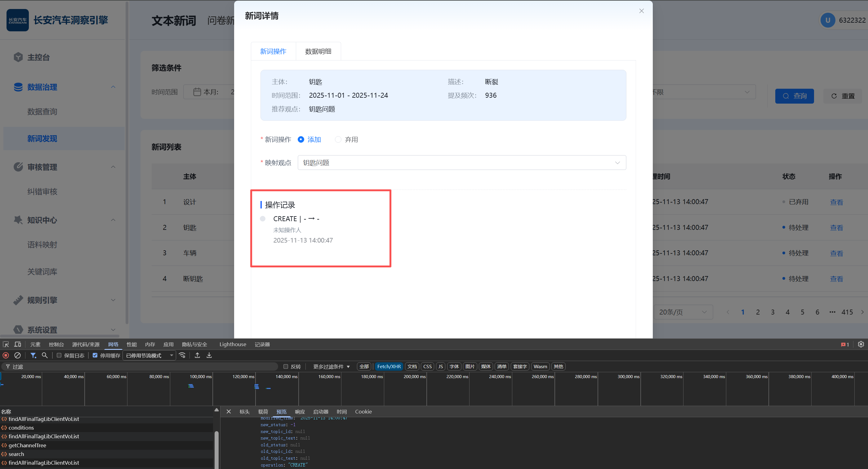The width and height of the screenshot is (868, 469).
Task: Open network search magnifier
Action: pos(44,355)
